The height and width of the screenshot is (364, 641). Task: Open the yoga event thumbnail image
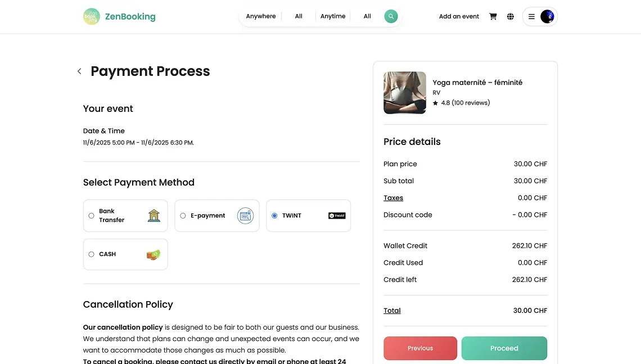pos(405,93)
